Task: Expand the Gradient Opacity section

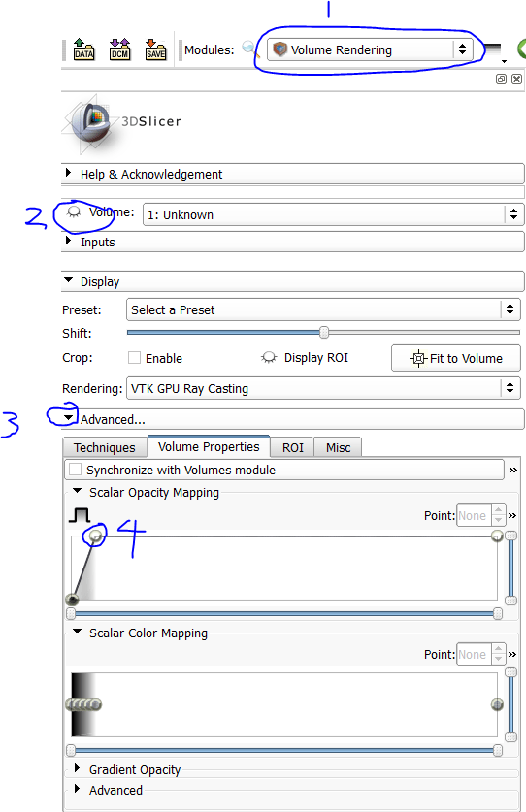Action: coord(78,768)
